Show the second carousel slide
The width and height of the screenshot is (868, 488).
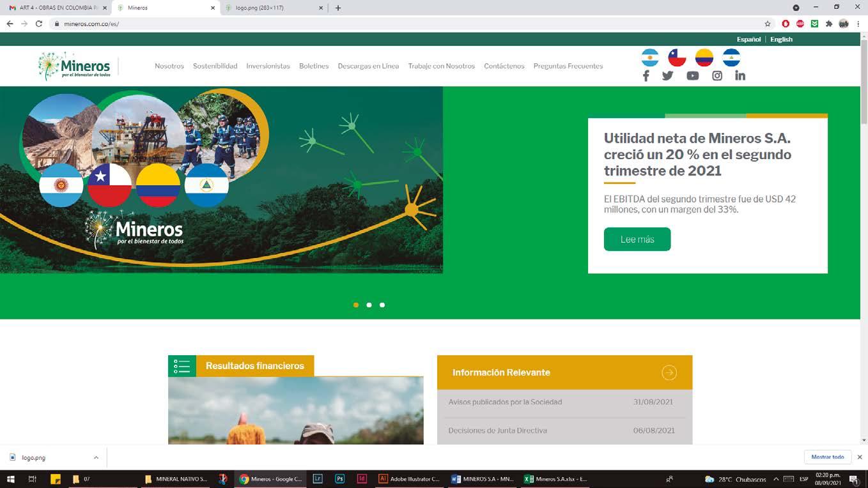click(x=369, y=305)
